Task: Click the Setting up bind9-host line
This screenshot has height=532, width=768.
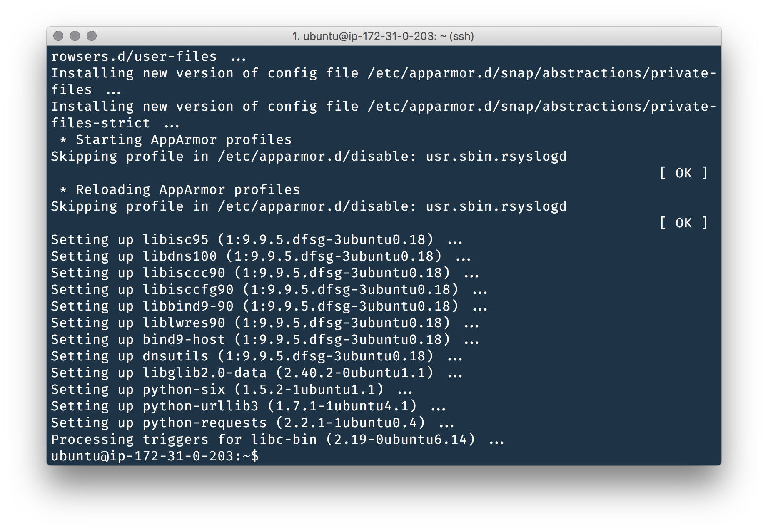Action: pyautogui.click(x=265, y=339)
